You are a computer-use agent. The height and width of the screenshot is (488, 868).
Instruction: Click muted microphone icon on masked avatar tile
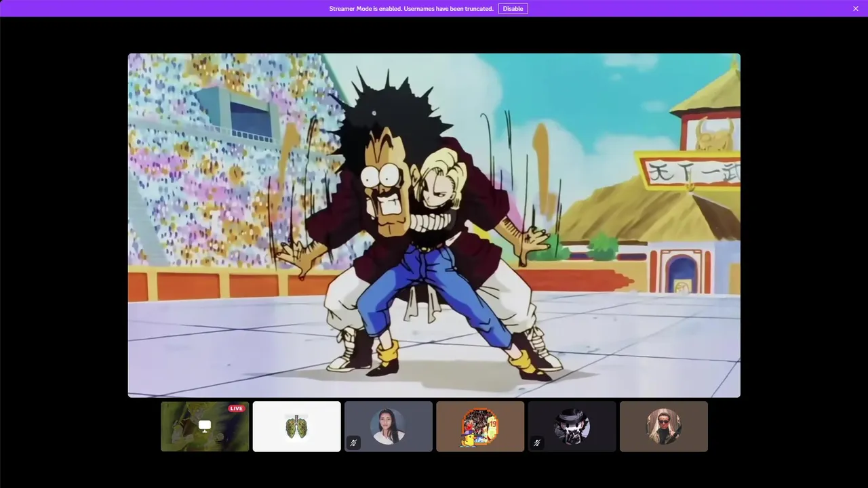537,443
